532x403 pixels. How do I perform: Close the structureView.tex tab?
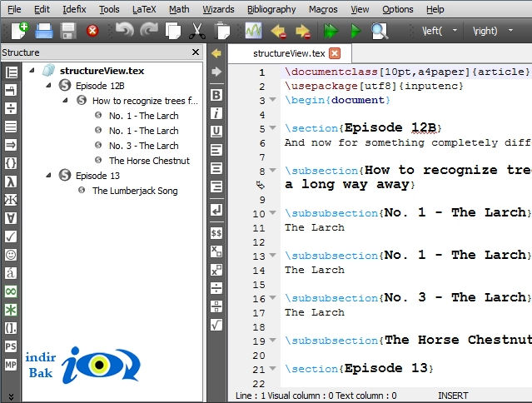pyautogui.click(x=335, y=53)
